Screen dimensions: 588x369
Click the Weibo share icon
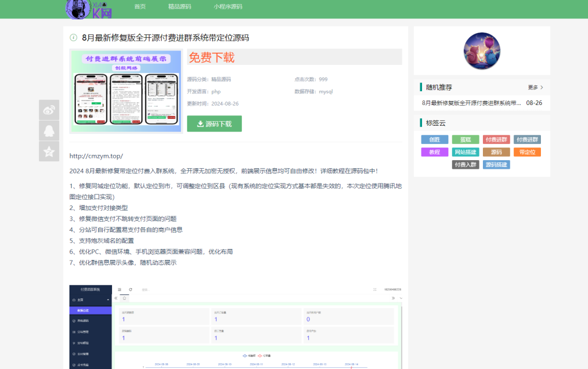(x=49, y=109)
